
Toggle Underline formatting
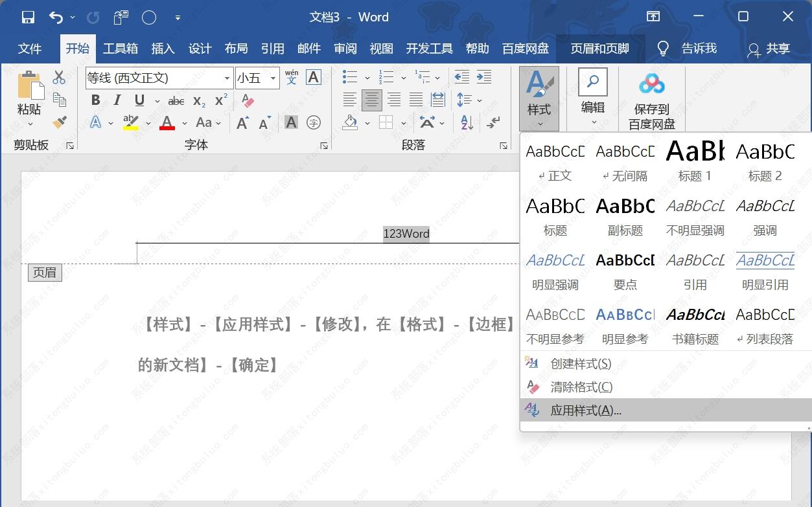pos(139,100)
